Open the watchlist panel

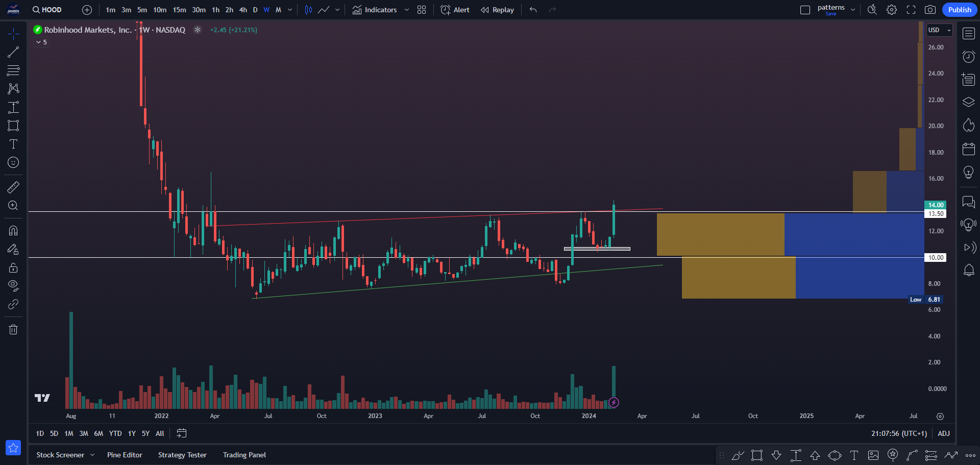[969, 34]
